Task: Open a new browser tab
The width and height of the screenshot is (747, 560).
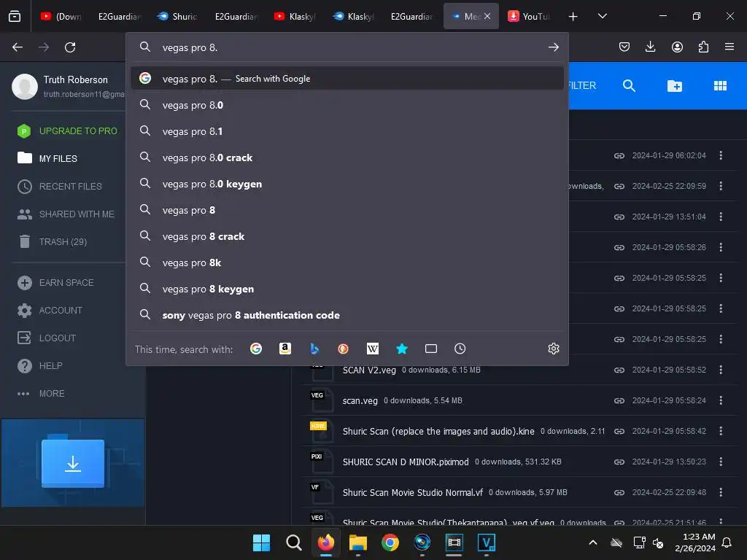Action: coord(573,17)
